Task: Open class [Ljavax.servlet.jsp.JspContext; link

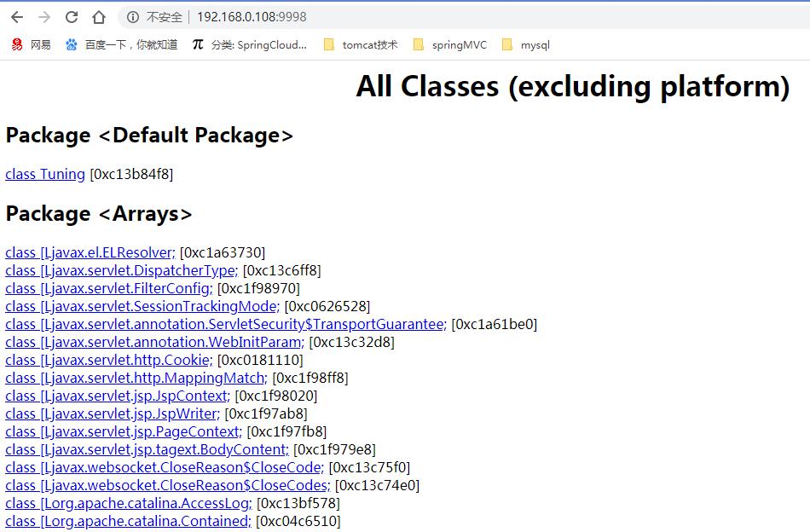Action: coord(118,396)
